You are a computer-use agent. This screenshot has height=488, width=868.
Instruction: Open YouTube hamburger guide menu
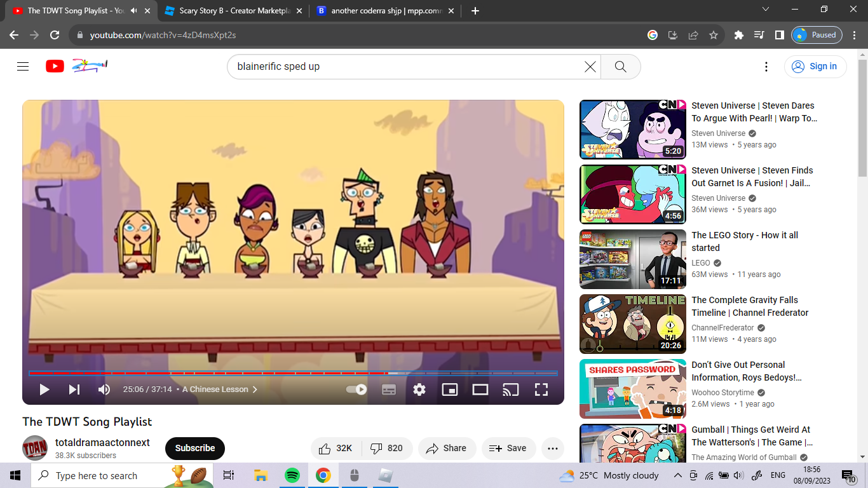[x=23, y=66]
